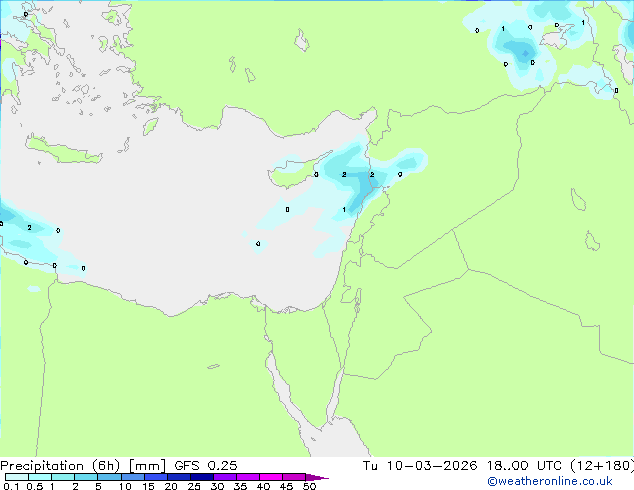The width and height of the screenshot is (634, 490).
Task: Click the 'Tu 10-03-2026 18..00 UTC (12+180)' timestamp
Action: coord(498,466)
